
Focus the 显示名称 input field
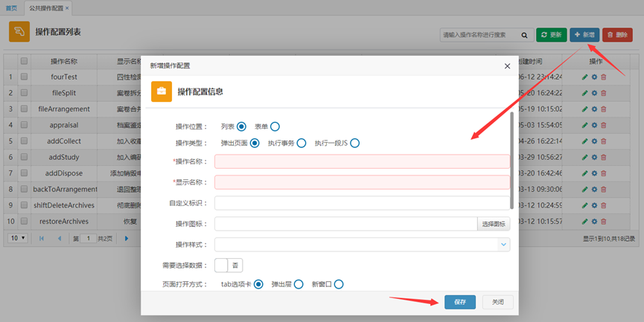pyautogui.click(x=363, y=182)
